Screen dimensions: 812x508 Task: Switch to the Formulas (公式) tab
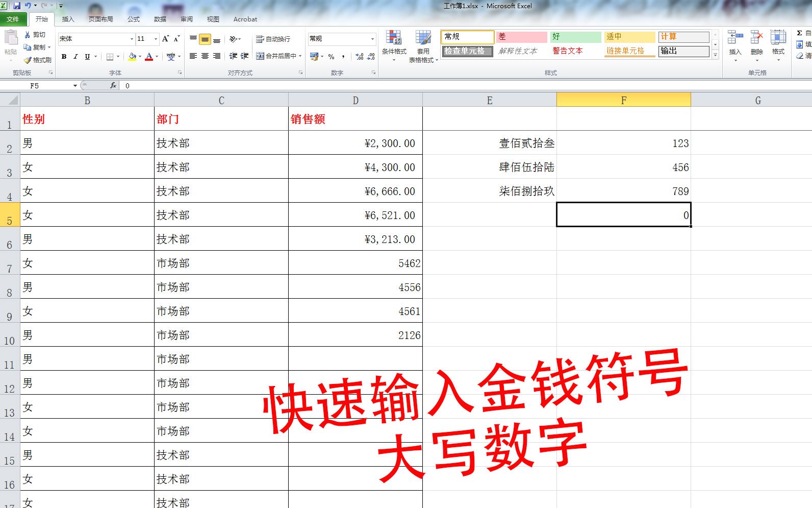[134, 19]
